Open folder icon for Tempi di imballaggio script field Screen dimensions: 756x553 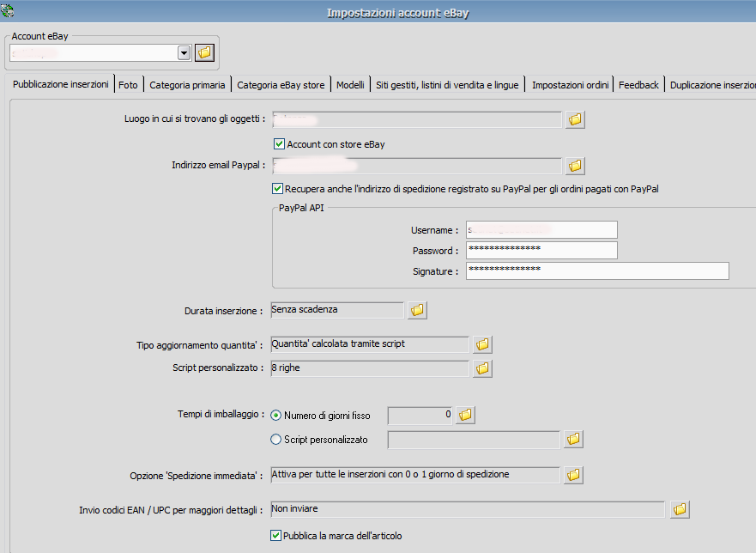tap(573, 439)
